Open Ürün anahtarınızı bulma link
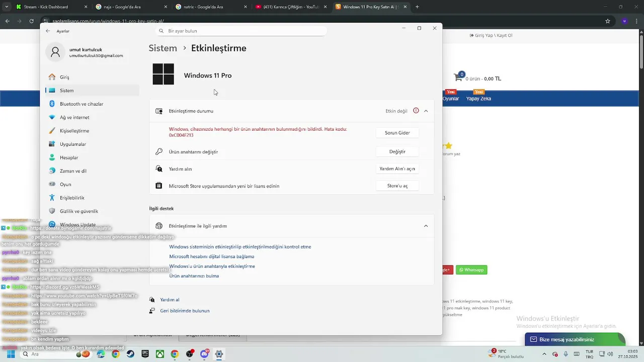Screen dimensions: 644x362 (x=194, y=276)
